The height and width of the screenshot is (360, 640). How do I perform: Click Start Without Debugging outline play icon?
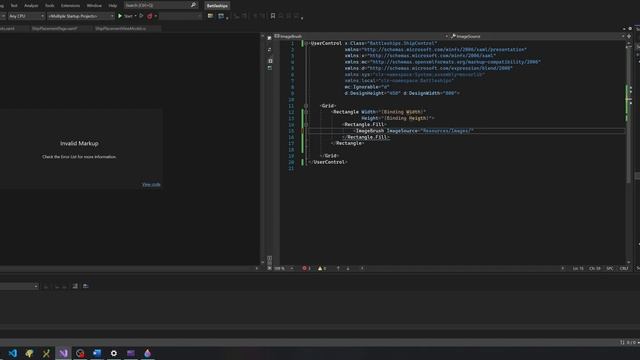141,16
